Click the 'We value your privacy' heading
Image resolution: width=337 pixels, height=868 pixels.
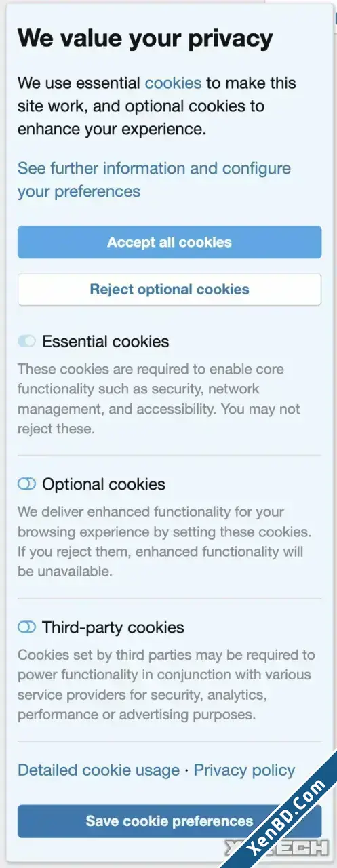click(145, 39)
